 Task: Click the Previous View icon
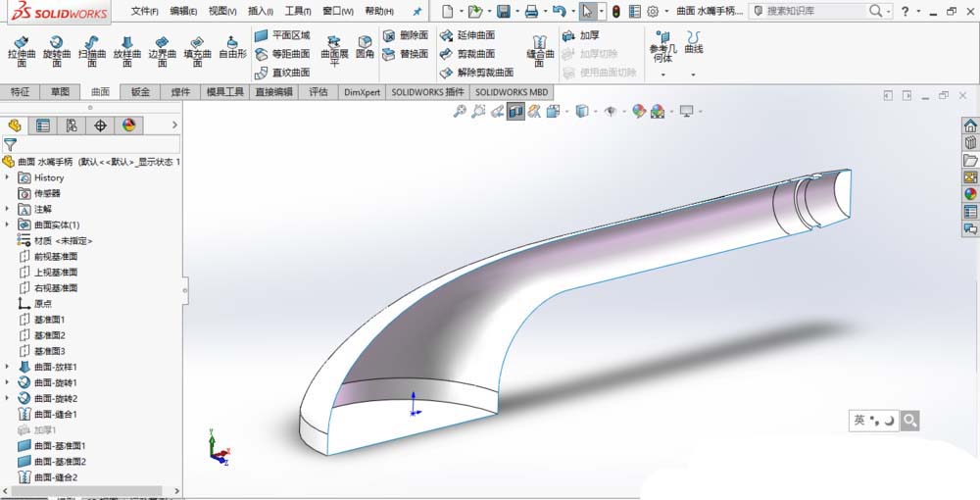pyautogui.click(x=497, y=111)
